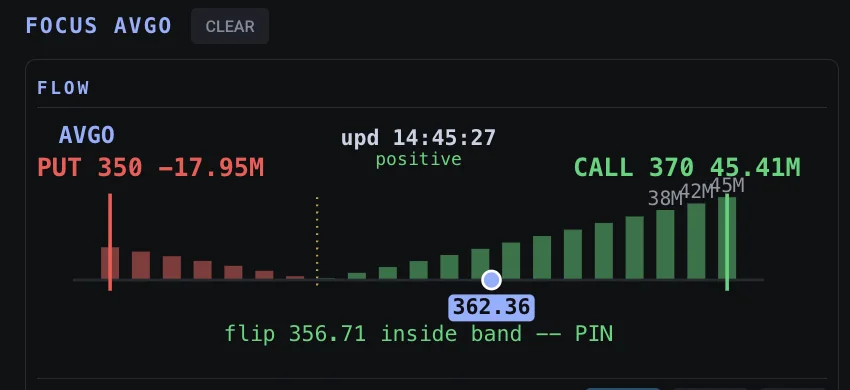Click the PUT 350 -17.95M label
The width and height of the screenshot is (850, 390).
click(x=151, y=168)
